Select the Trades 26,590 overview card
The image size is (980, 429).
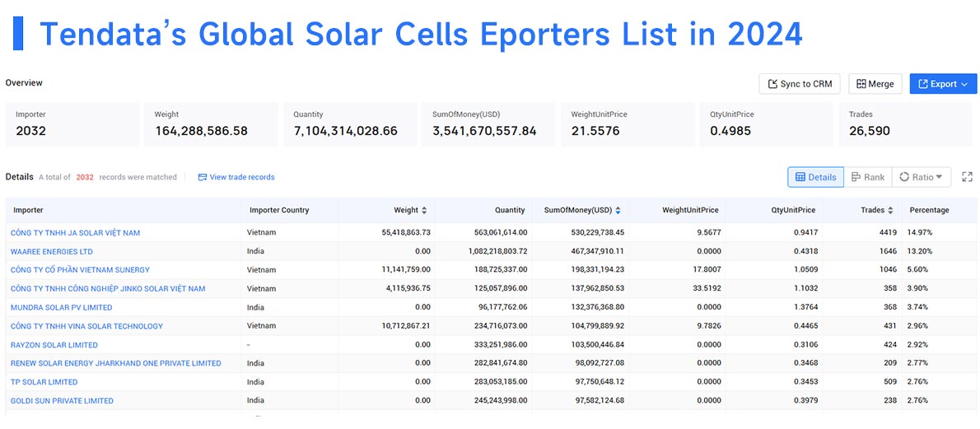905,124
